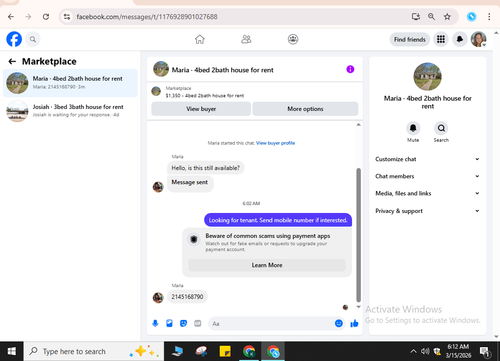Click the install app icon in address bar
The width and height of the screenshot is (500, 361).
(416, 17)
